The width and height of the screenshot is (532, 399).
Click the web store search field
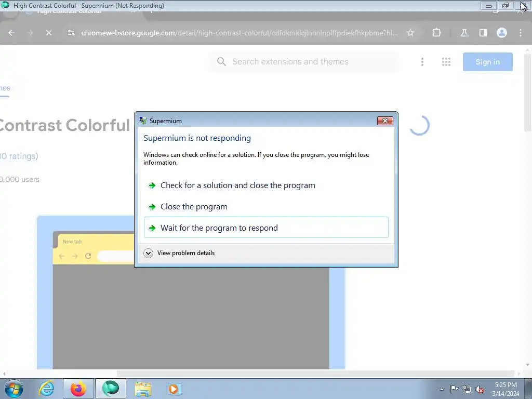click(303, 62)
